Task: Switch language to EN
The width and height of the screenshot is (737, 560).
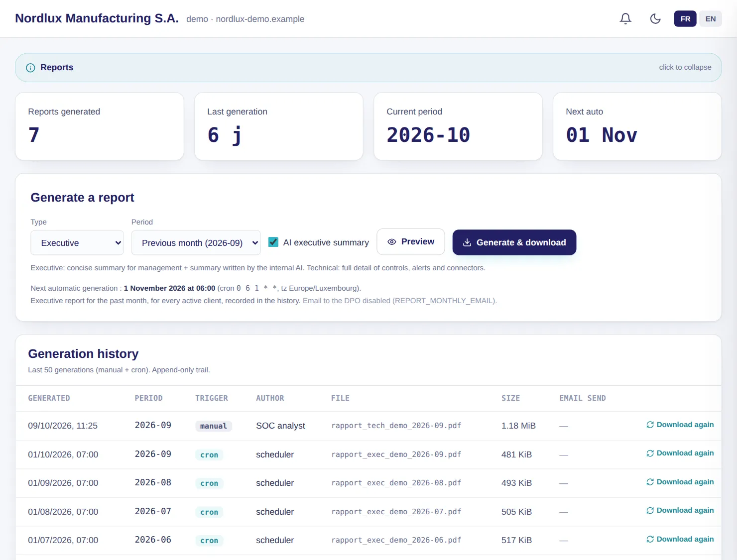Action: [711, 19]
